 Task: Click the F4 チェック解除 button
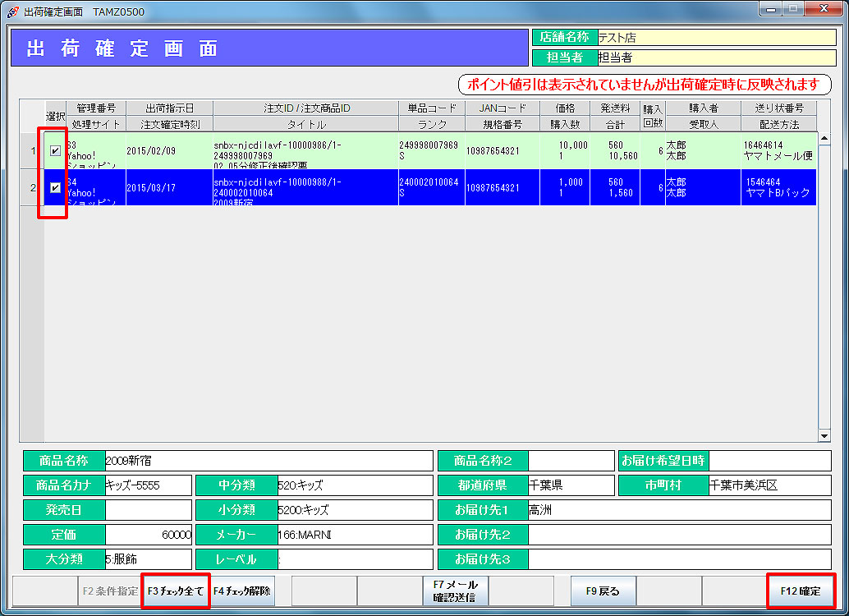pos(242,591)
